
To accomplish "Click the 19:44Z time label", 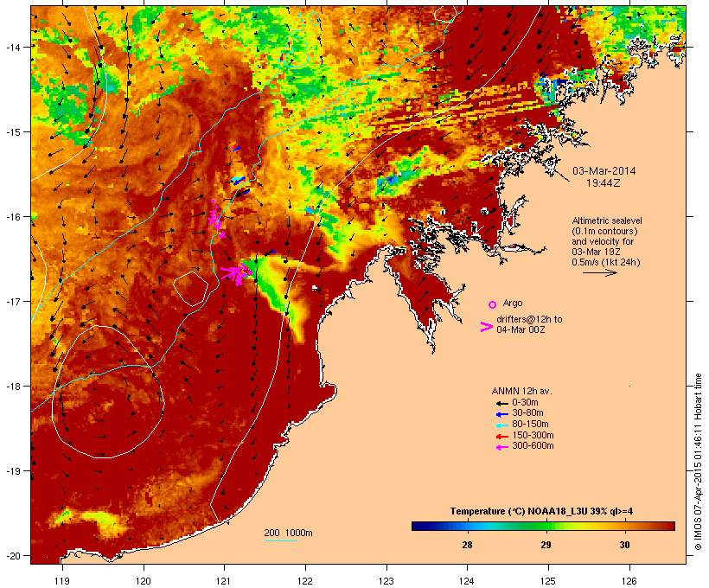I will [604, 183].
